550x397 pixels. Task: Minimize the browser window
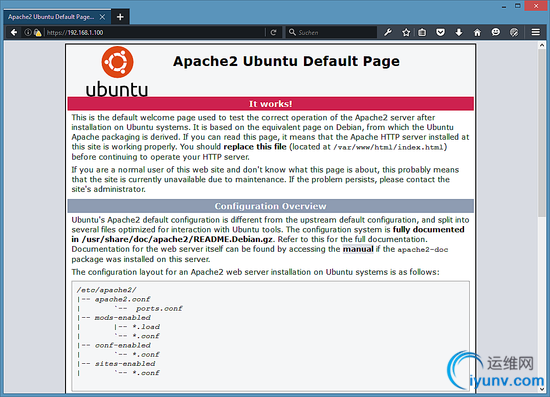click(504, 6)
